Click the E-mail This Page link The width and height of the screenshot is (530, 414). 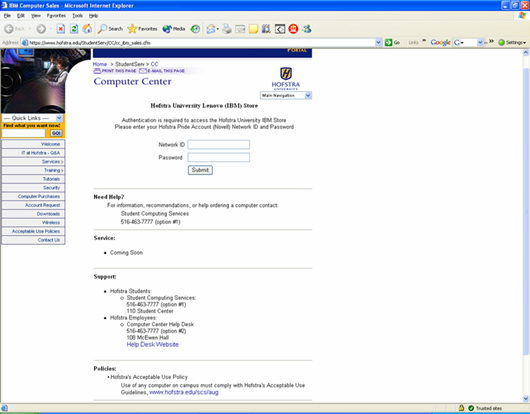tap(162, 71)
